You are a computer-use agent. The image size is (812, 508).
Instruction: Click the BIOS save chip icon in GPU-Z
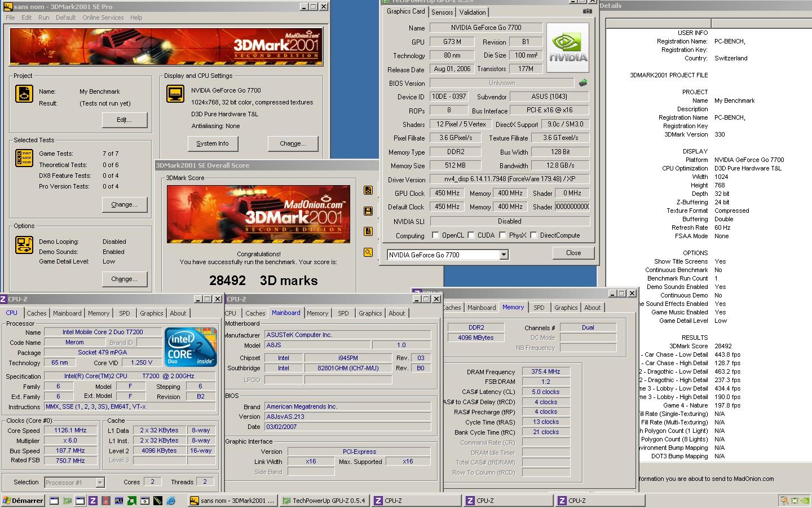pyautogui.click(x=583, y=82)
